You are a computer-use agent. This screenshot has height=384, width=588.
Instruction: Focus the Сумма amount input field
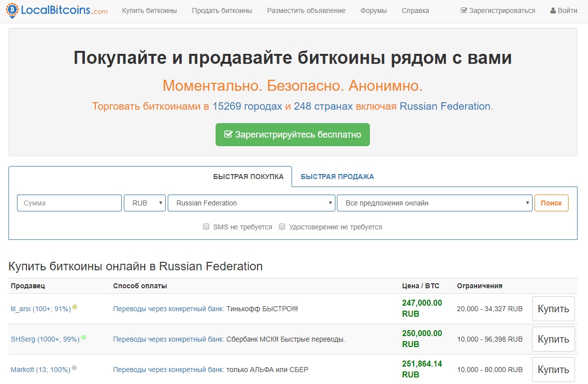coord(69,203)
